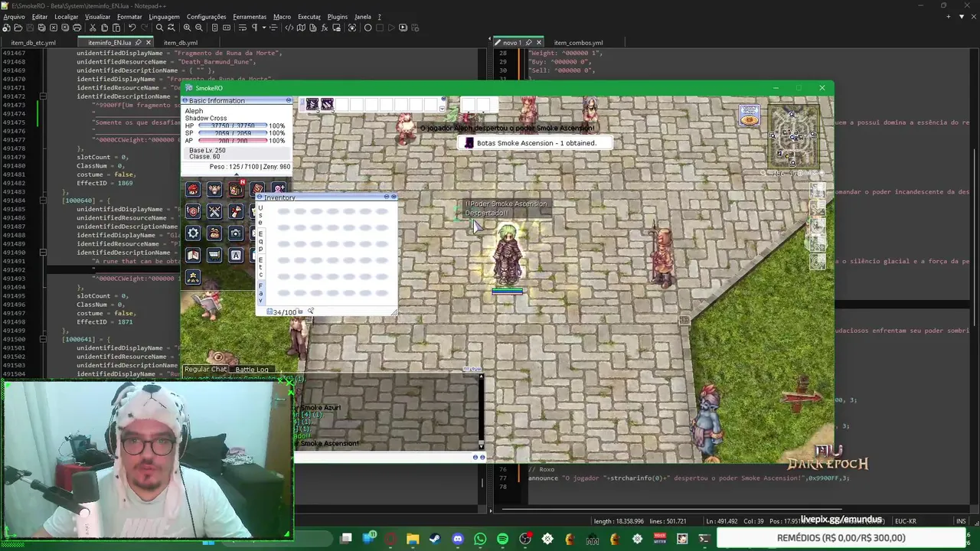Click the Inventory search magnifier icon
This screenshot has width=980, height=551.
(x=310, y=311)
